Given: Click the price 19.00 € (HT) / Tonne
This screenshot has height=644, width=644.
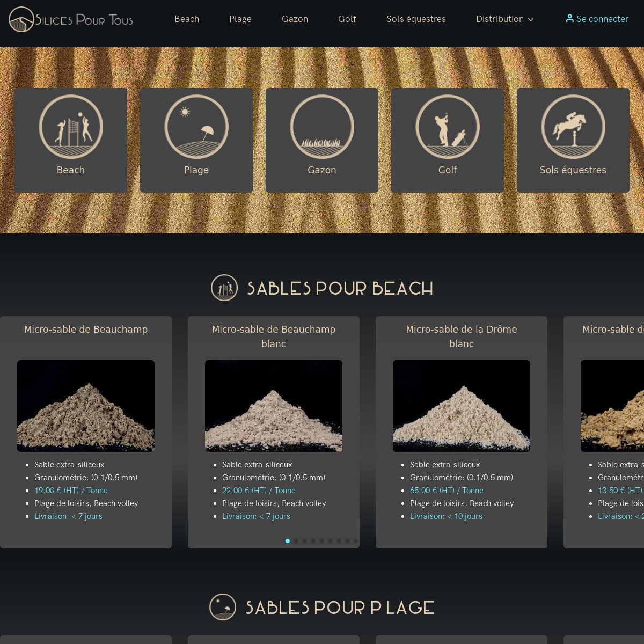Looking at the screenshot, I should [71, 491].
